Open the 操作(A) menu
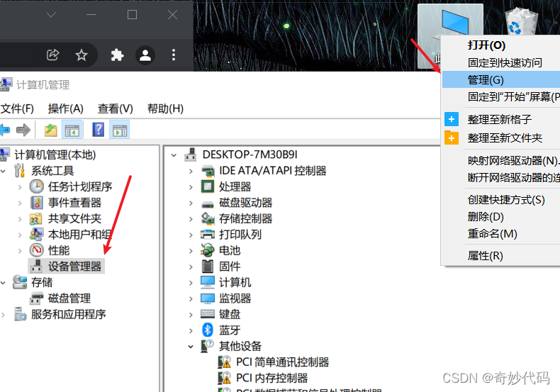Screen dimensions: 560x392 66,108
